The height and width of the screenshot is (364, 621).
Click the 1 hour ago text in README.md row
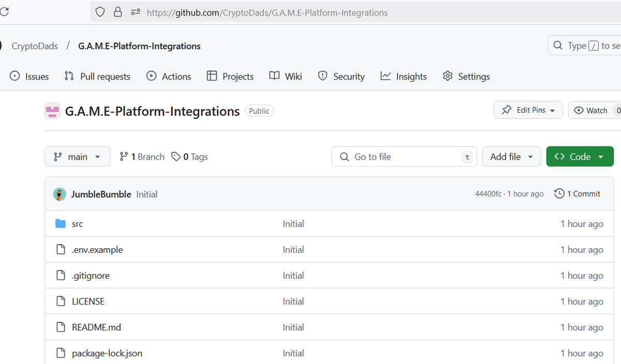coord(582,327)
